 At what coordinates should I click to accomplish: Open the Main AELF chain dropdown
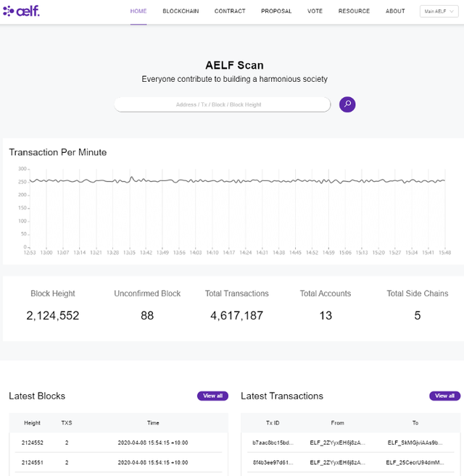point(439,12)
